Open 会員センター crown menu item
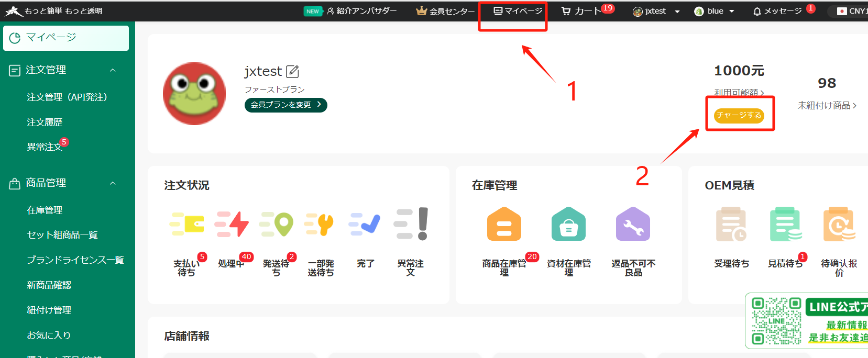Image resolution: width=868 pixels, height=358 pixels. tap(445, 11)
